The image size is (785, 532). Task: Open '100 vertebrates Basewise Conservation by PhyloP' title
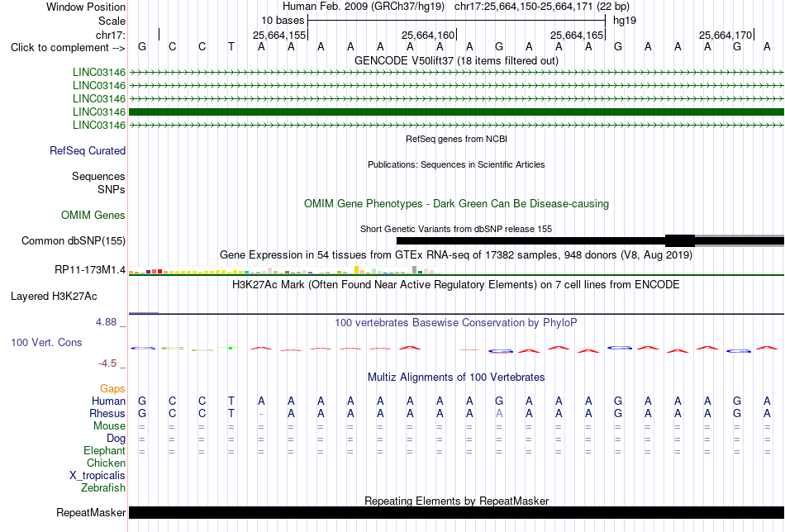456,323
